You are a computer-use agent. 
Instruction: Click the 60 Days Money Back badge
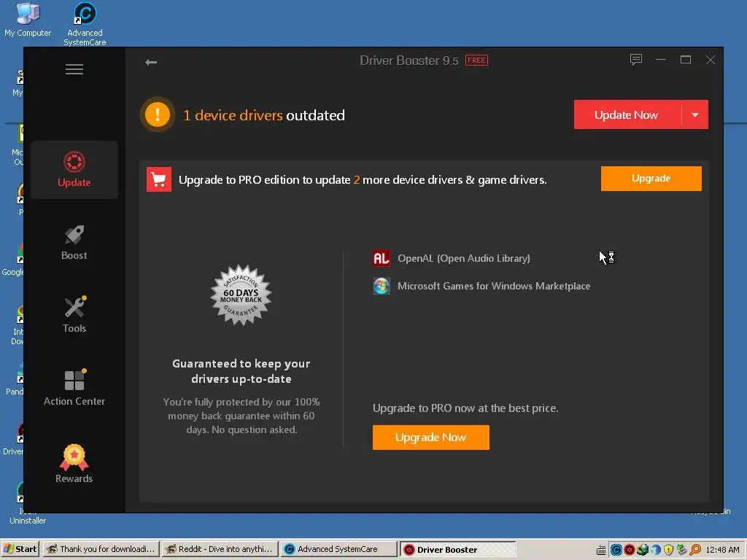(x=241, y=295)
